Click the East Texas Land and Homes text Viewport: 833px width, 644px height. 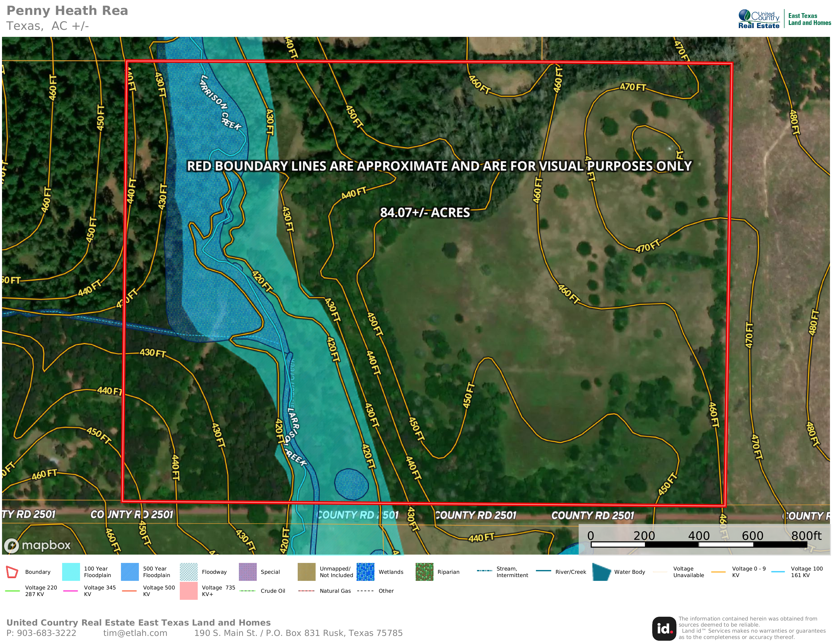pos(809,19)
